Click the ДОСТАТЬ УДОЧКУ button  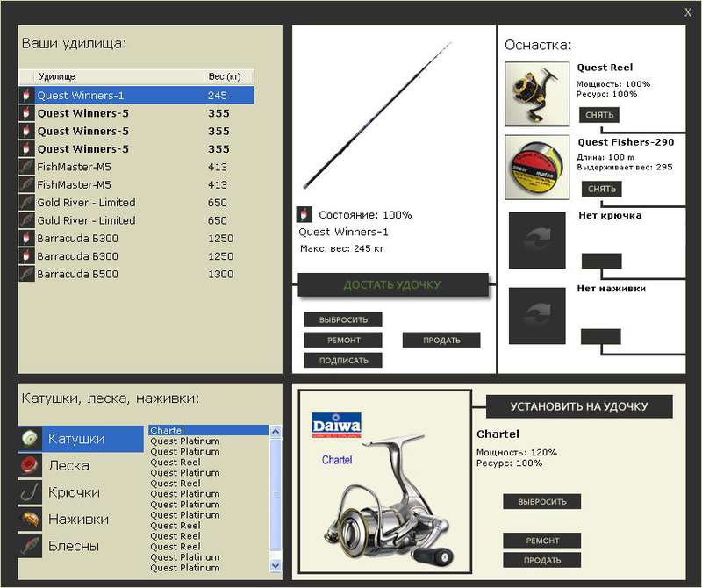(392, 285)
